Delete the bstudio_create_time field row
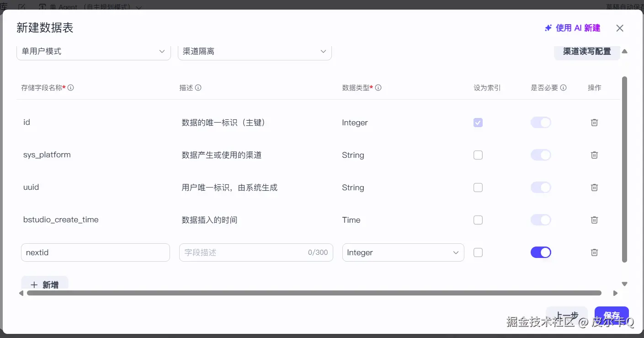 click(x=594, y=220)
